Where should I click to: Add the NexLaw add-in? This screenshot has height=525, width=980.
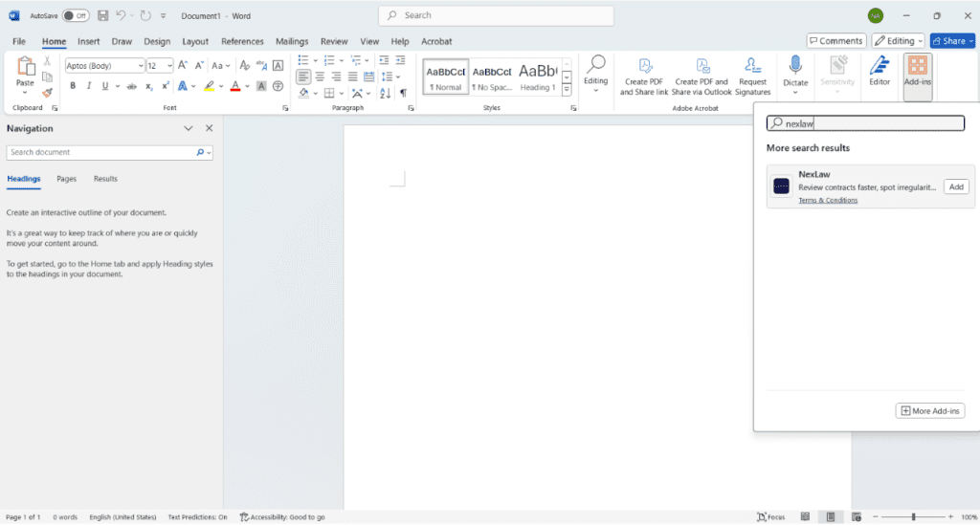pyautogui.click(x=956, y=186)
